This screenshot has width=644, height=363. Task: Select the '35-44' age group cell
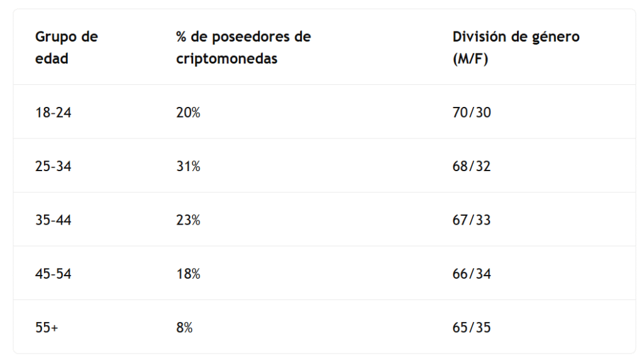53,220
